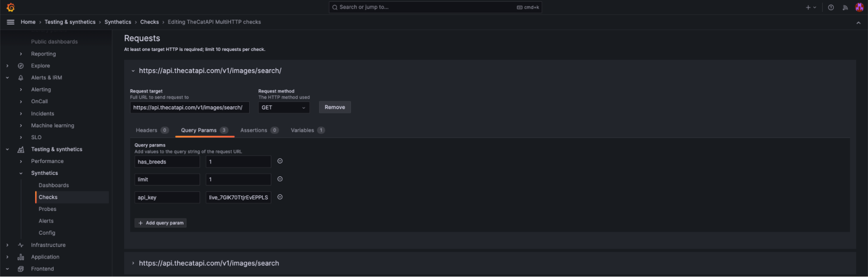
Task: Go to Synthetics breadcrumb
Action: pyautogui.click(x=118, y=22)
